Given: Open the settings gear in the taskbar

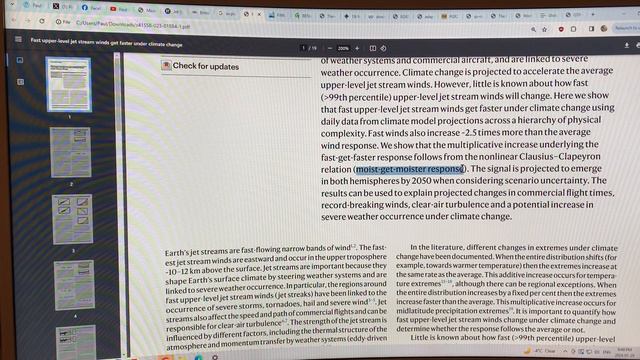Looking at the screenshot, I should (215, 357).
